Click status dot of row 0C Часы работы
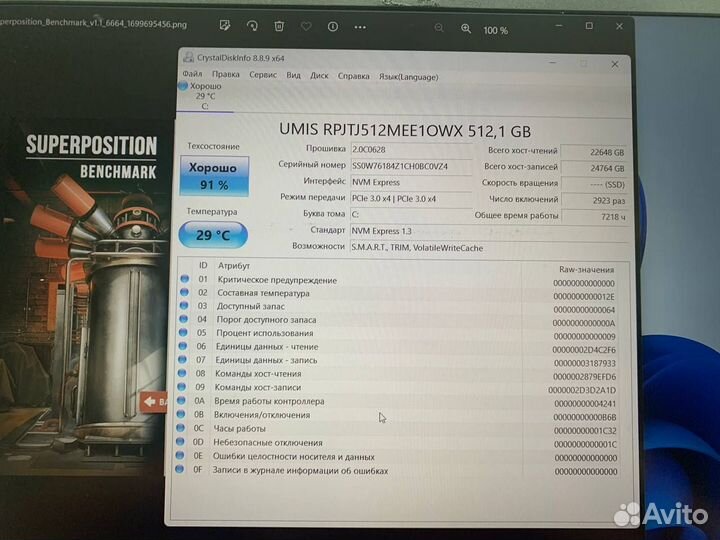The image size is (720, 540). 180,428
